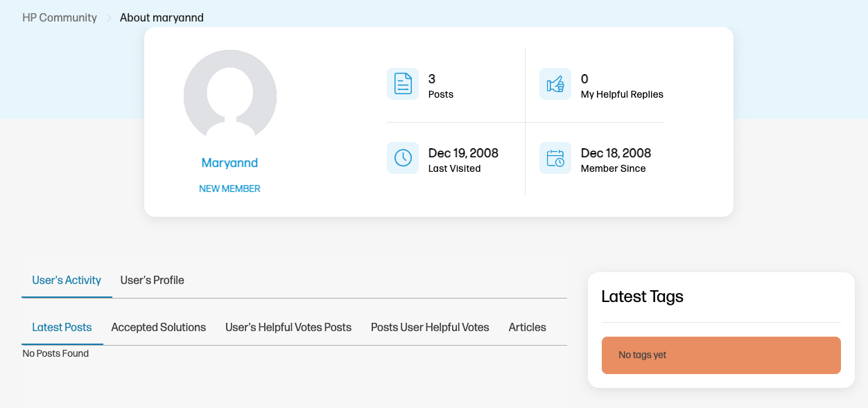868x408 pixels.
Task: Open the Maryannd username link
Action: tap(229, 163)
